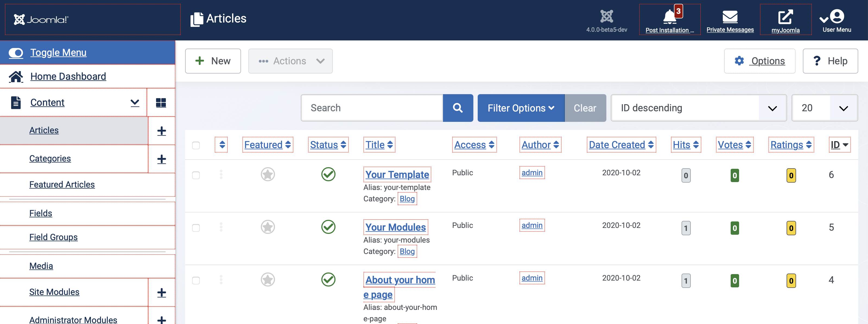The height and width of the screenshot is (324, 868).
Task: Add new article via Articles plus icon
Action: (x=161, y=131)
